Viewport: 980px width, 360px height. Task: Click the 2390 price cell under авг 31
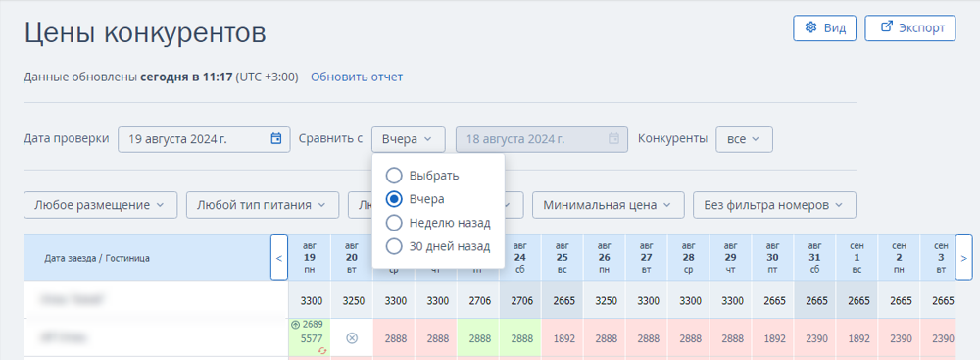[x=816, y=338]
